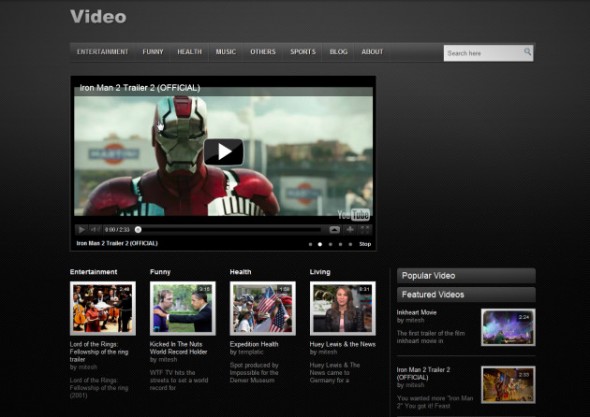Image resolution: width=590 pixels, height=417 pixels.
Task: Open the Music menu item
Action: coord(226,52)
